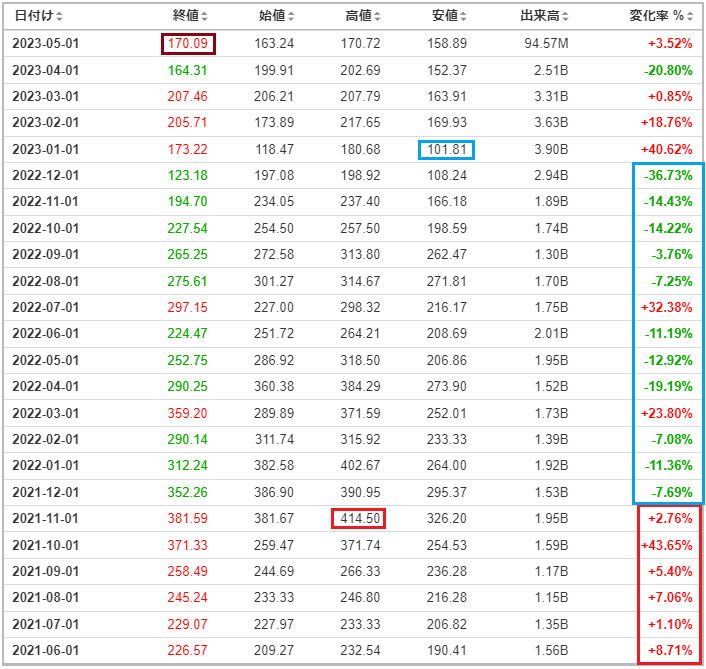
Task: Click the 94.57M volume value
Action: point(546,44)
